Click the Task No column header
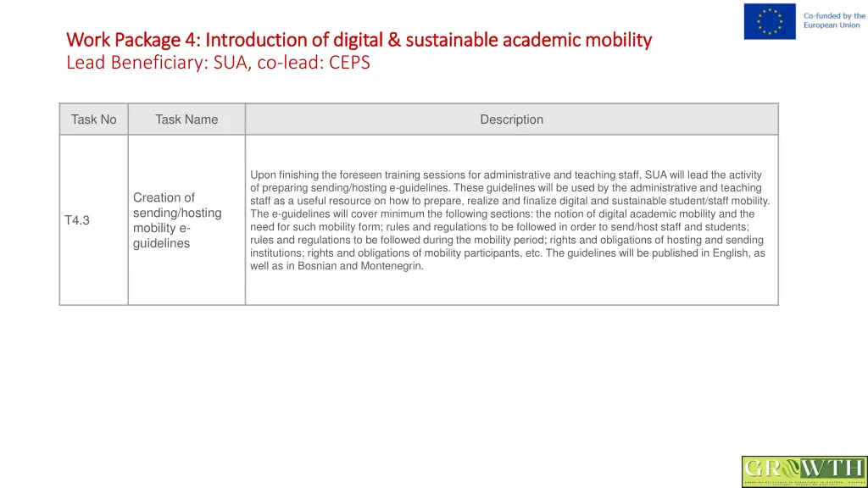 coord(93,119)
